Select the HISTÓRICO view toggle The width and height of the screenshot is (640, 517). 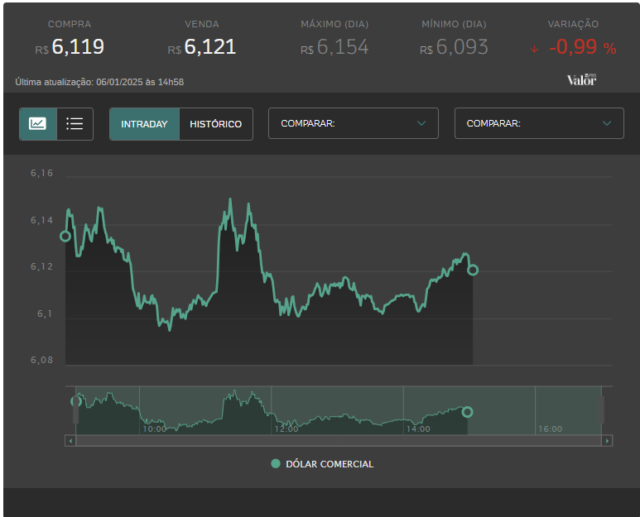(x=216, y=124)
